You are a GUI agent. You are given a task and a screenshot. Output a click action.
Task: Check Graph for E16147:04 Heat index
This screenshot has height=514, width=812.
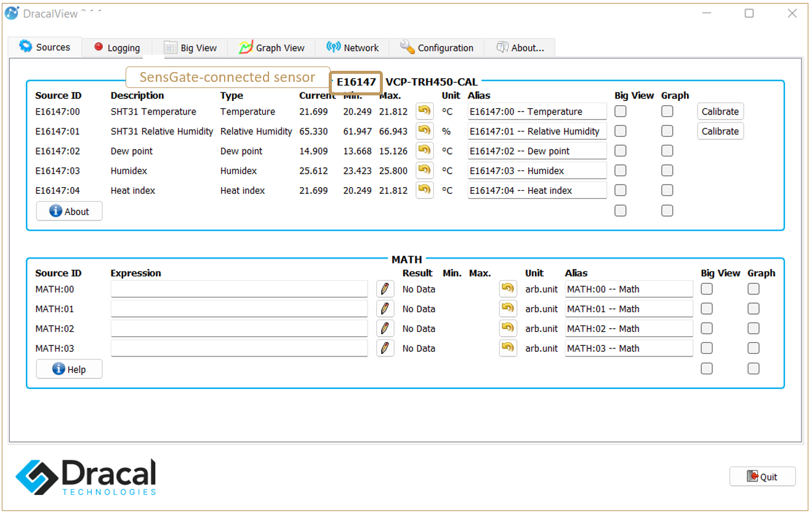coord(667,190)
